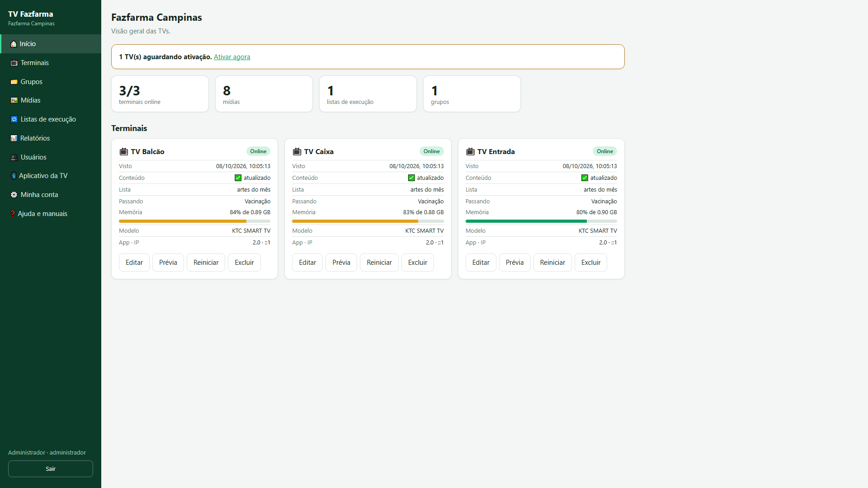Viewport: 868px width, 488px height.
Task: Click the TV Balcão memory usage bar
Action: point(194,221)
